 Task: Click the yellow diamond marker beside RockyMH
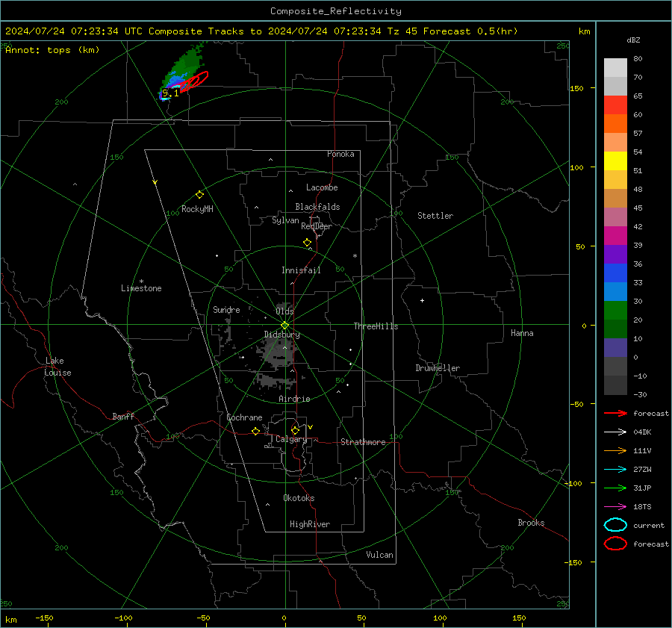[199, 195]
